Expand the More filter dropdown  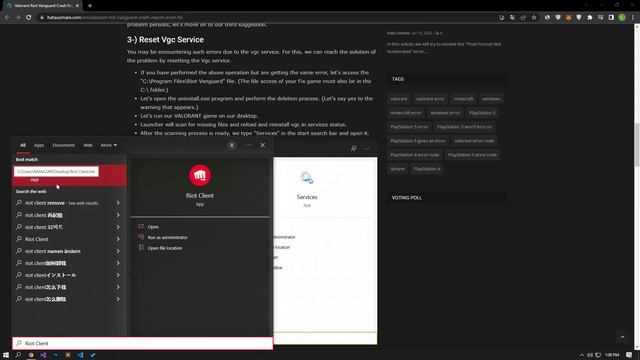[x=109, y=145]
